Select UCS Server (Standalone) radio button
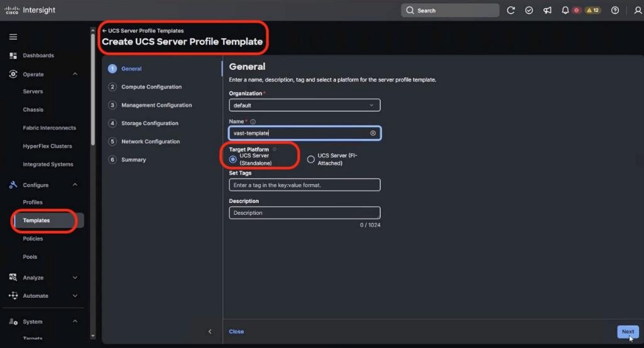644x348 pixels. click(x=233, y=159)
